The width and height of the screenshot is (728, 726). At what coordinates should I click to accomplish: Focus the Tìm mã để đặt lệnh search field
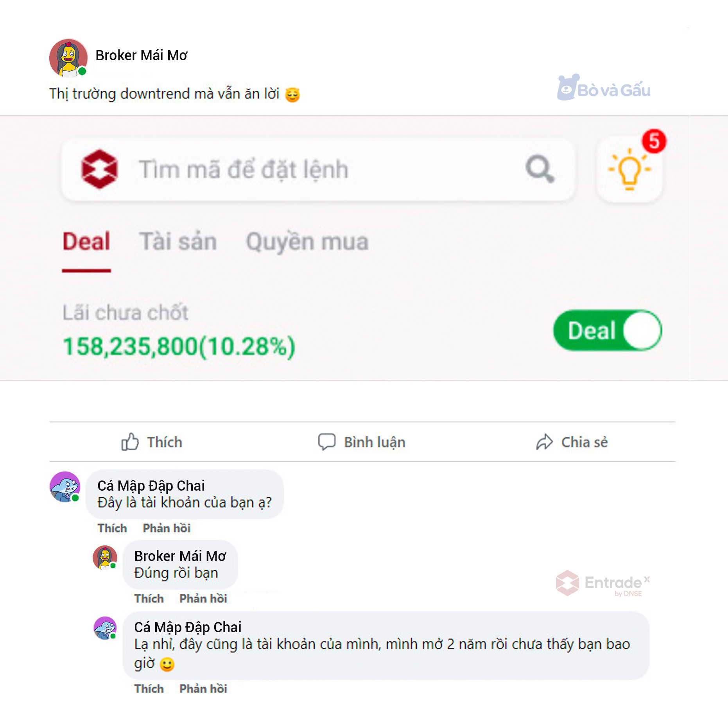[x=318, y=169]
